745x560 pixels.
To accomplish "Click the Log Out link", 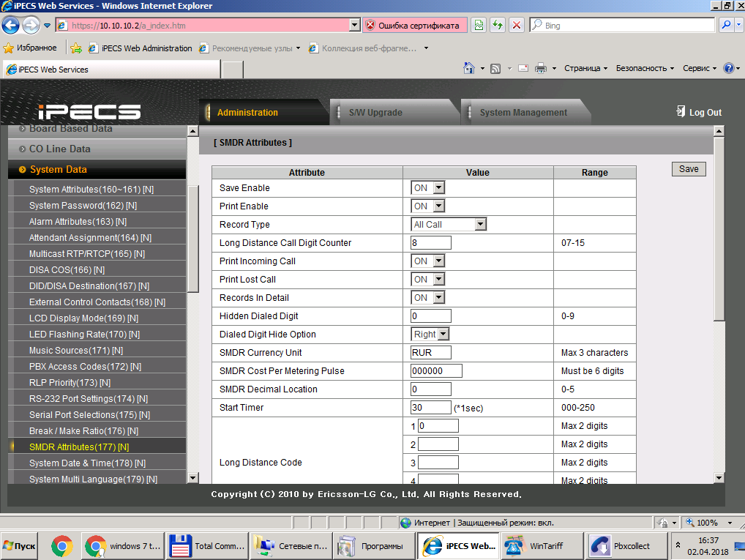I will coord(700,113).
